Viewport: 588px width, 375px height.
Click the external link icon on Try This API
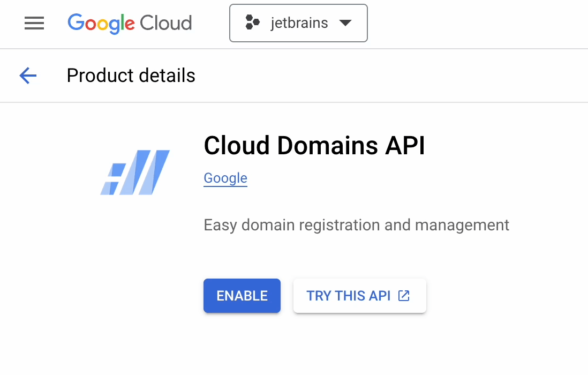point(404,296)
